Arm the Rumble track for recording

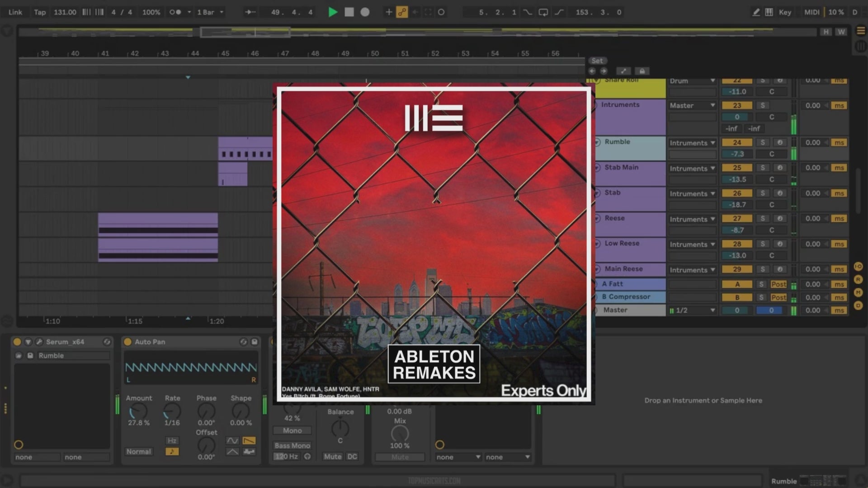pyautogui.click(x=780, y=142)
